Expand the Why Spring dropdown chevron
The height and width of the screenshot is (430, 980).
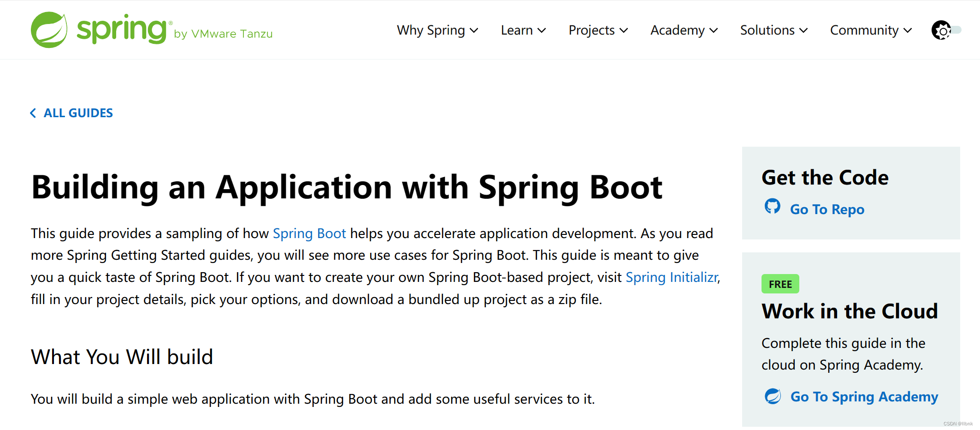pyautogui.click(x=474, y=30)
